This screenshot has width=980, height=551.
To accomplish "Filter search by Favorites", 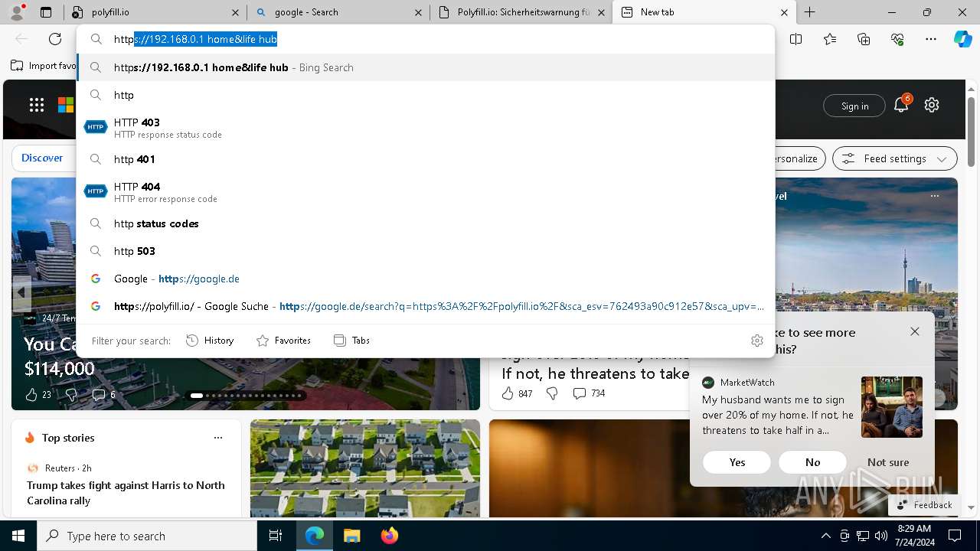I will click(x=283, y=341).
